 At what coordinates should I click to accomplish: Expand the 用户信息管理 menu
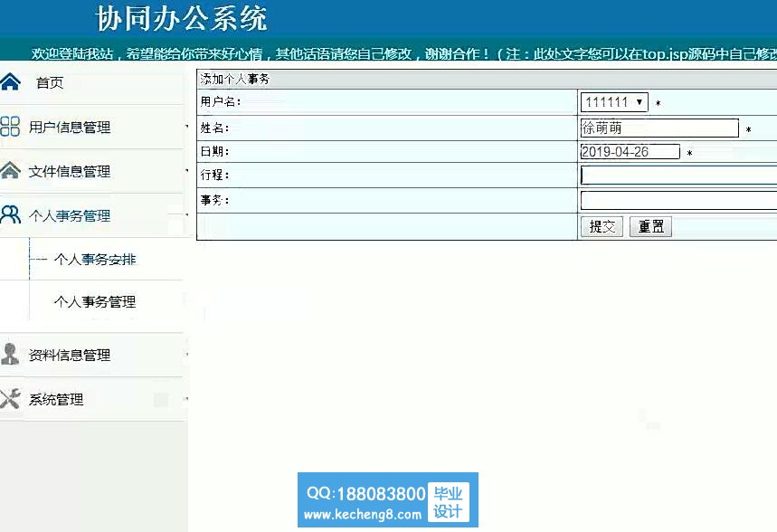(70, 128)
